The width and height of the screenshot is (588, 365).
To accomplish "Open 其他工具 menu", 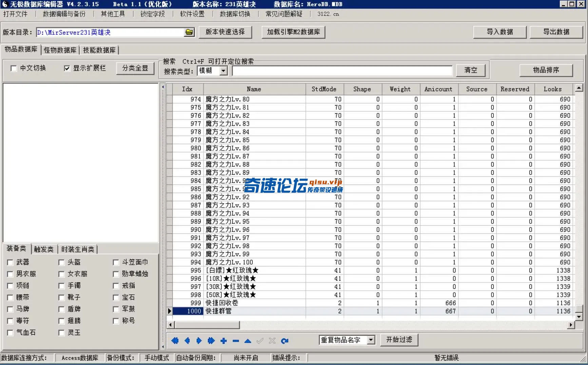I will (113, 14).
